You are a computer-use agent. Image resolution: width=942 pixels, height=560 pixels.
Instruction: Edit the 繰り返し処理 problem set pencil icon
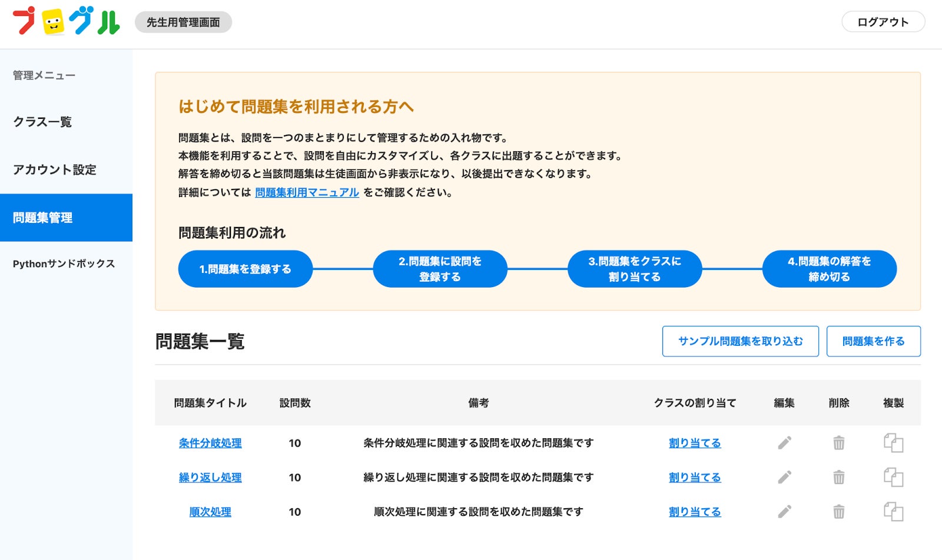pyautogui.click(x=784, y=477)
